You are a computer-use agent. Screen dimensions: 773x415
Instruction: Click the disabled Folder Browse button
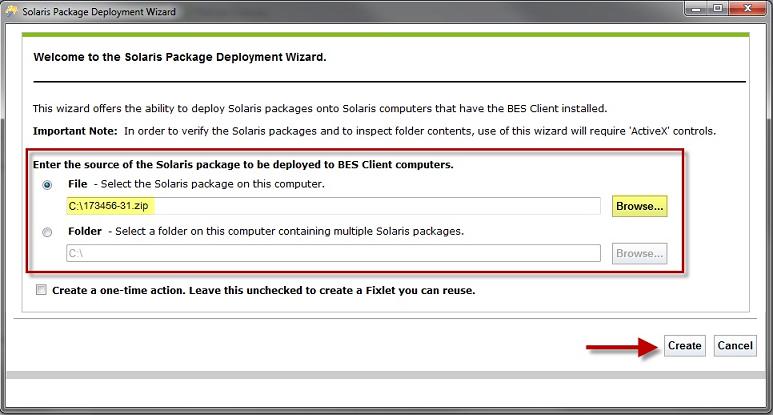tap(639, 253)
